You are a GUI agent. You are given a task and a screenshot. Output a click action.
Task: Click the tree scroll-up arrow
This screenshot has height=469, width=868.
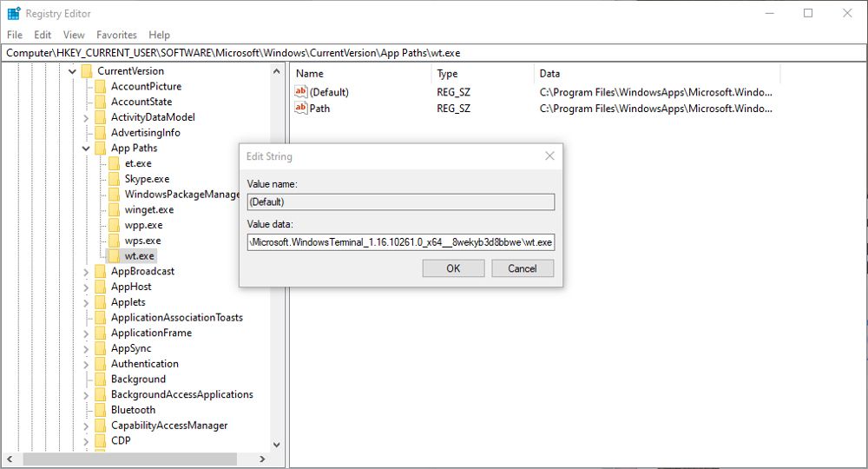[x=276, y=71]
